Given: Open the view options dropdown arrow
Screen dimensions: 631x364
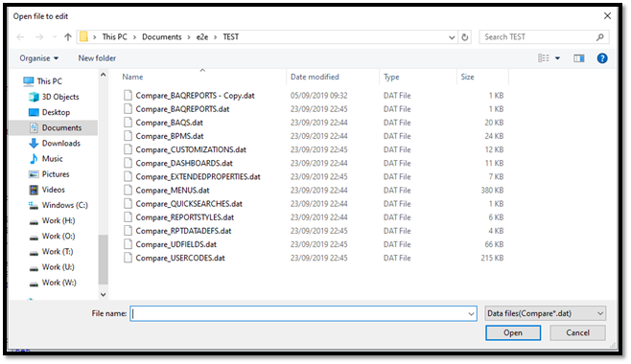Looking at the screenshot, I should pyautogui.click(x=557, y=58).
